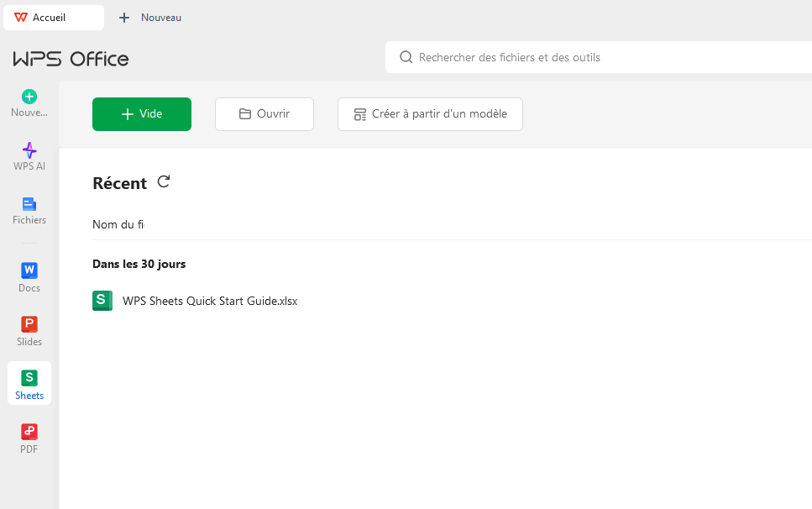Click the WPS Office logo text

pyautogui.click(x=71, y=59)
